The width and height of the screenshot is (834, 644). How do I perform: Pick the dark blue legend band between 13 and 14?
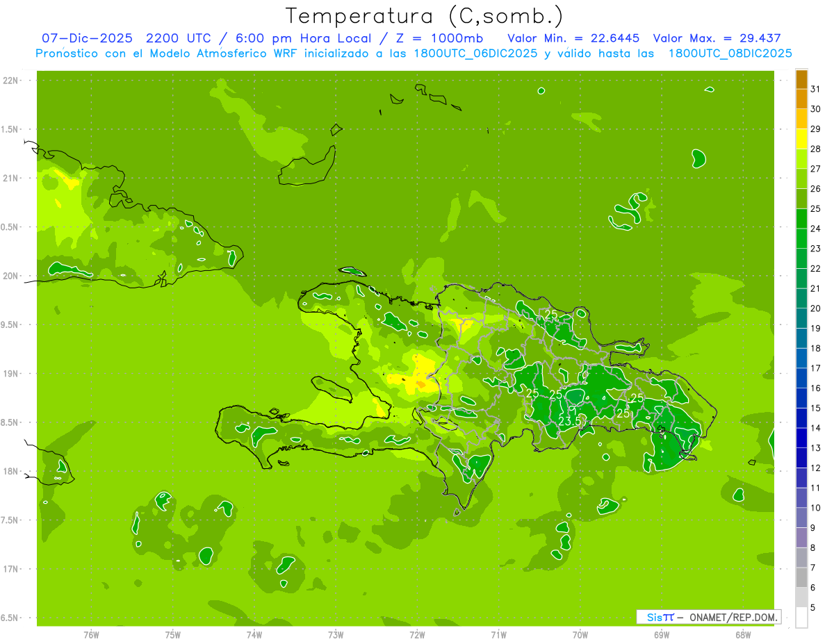(801, 438)
